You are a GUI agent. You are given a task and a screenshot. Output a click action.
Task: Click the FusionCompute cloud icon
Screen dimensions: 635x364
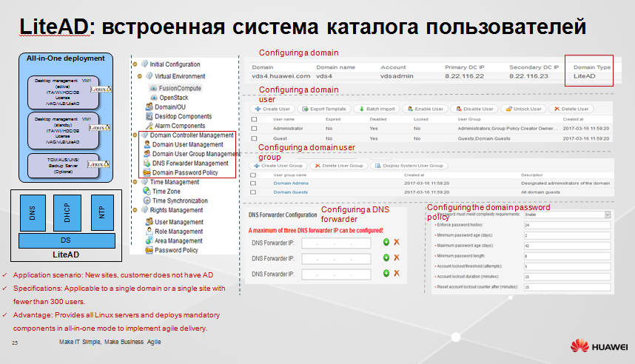pos(153,88)
